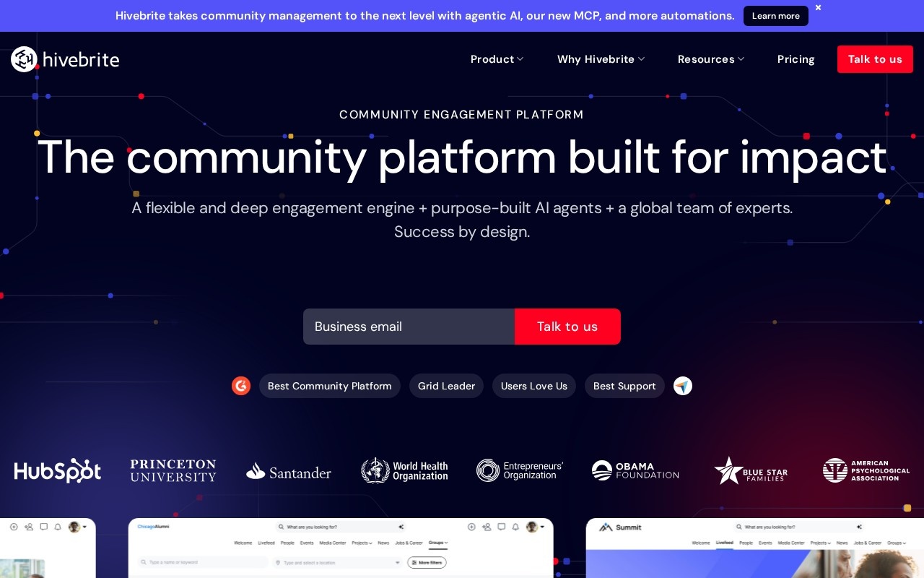Click Talk to us in the navbar
Viewport: 924px width, 578px height.
click(875, 59)
